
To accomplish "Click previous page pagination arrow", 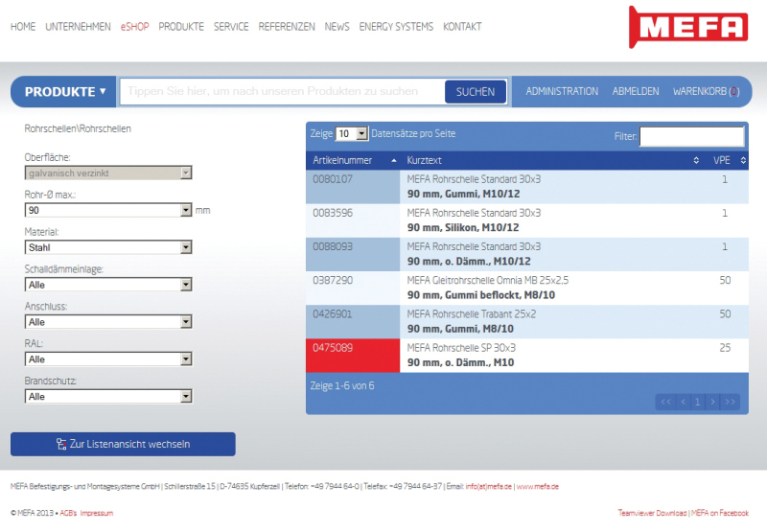I will coord(683,402).
